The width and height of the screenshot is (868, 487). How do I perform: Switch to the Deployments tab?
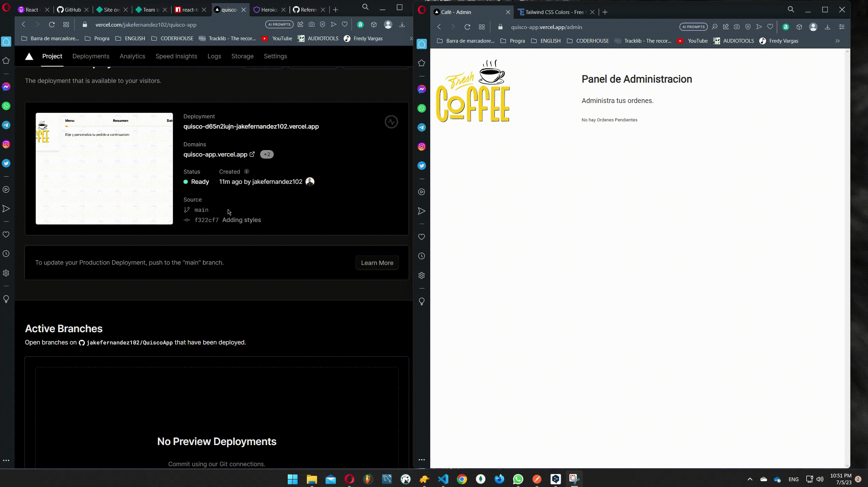pyautogui.click(x=91, y=56)
